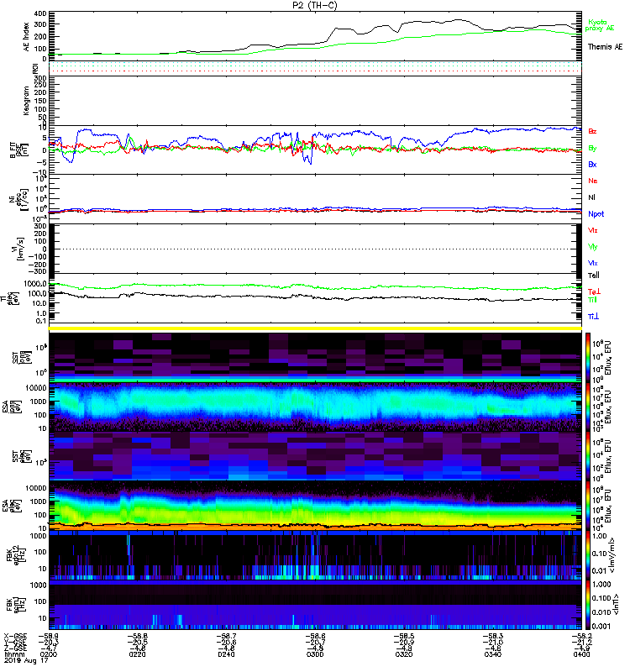Click the FBK scm1 [Hz] axis label

click(x=16, y=603)
